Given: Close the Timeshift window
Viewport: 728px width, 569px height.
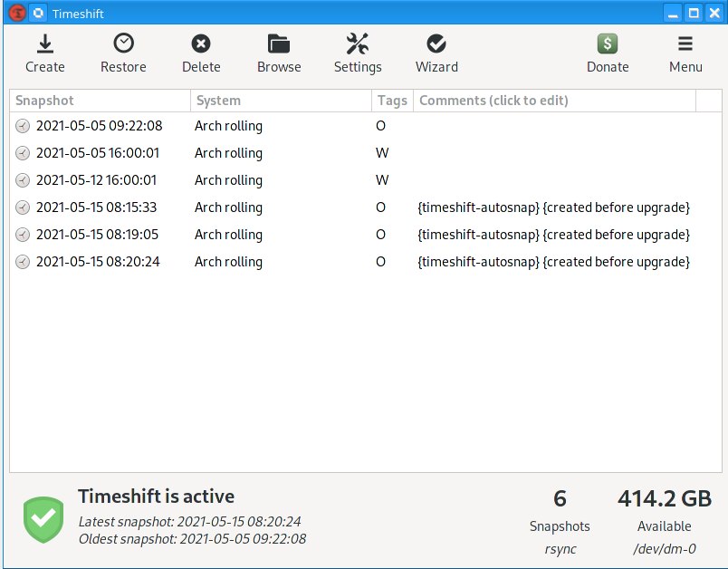Looking at the screenshot, I should [x=714, y=13].
